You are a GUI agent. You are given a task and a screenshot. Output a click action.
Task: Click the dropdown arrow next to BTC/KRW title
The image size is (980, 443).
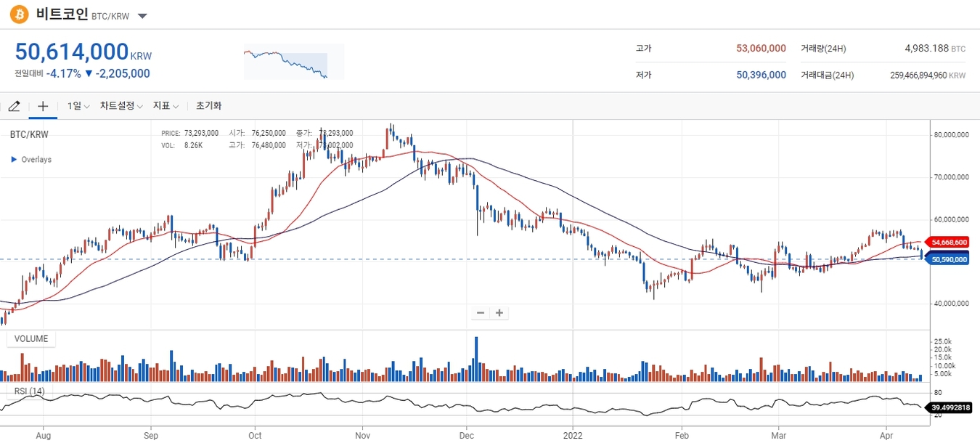coord(142,15)
